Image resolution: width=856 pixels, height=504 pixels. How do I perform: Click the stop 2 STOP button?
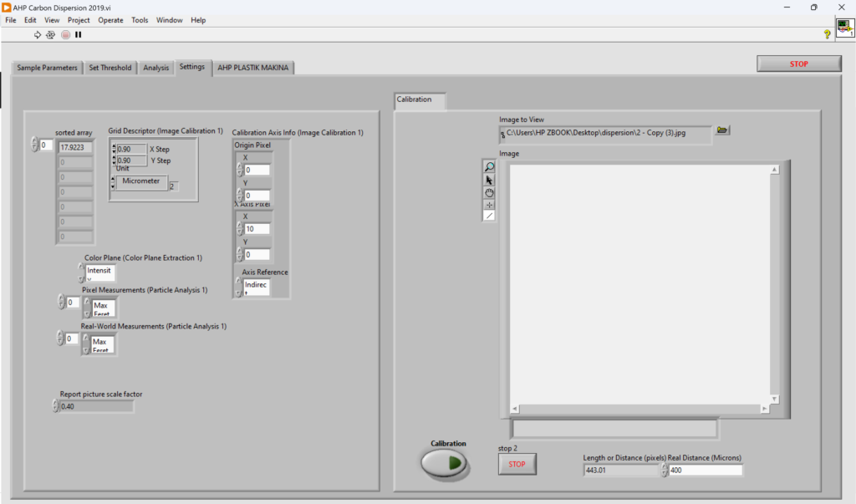pyautogui.click(x=517, y=464)
